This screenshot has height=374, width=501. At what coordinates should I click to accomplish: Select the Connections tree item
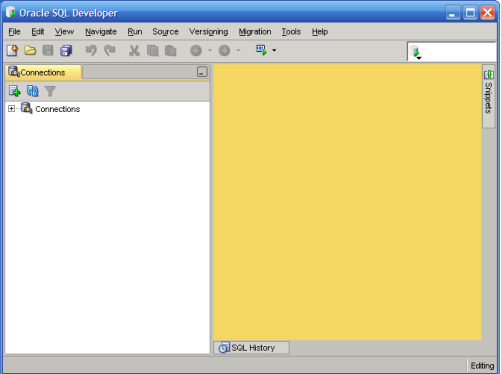click(x=57, y=109)
